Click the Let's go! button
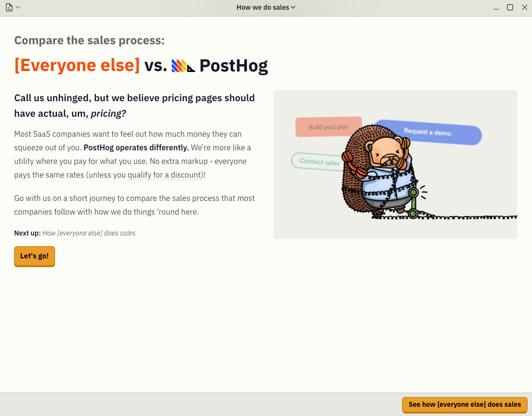Image resolution: width=532 pixels, height=416 pixels. [x=34, y=256]
